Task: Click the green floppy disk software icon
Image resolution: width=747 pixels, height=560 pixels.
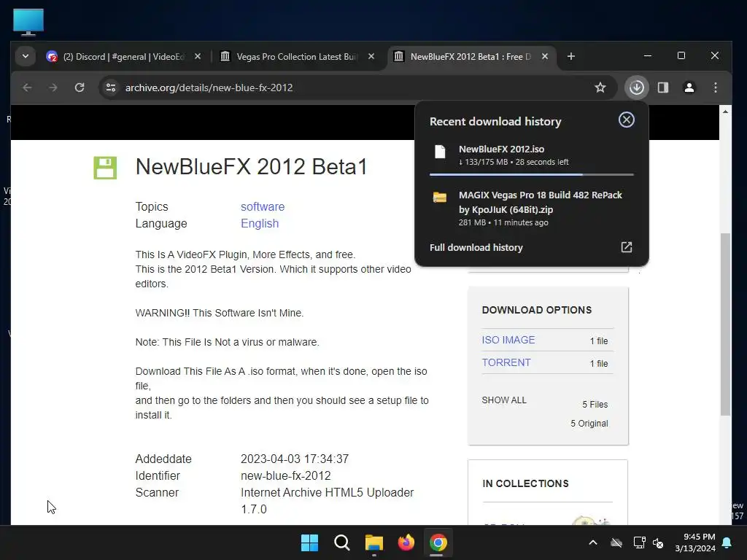Action: (105, 168)
